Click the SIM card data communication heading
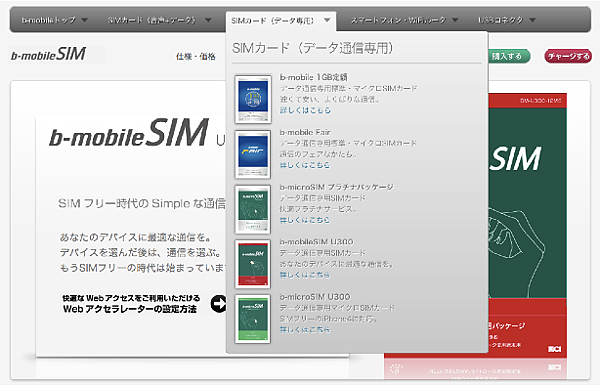 pyautogui.click(x=313, y=48)
